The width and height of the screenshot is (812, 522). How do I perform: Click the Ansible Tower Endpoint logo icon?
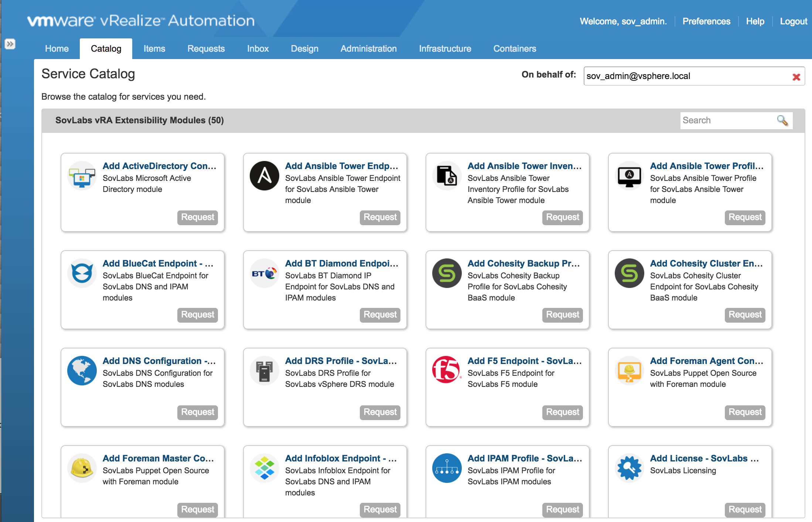click(265, 176)
